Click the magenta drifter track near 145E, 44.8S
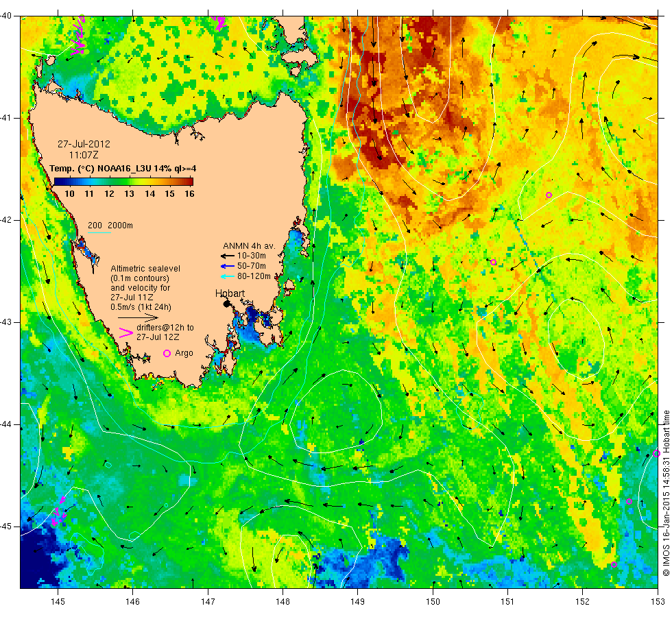 pyautogui.click(x=58, y=511)
